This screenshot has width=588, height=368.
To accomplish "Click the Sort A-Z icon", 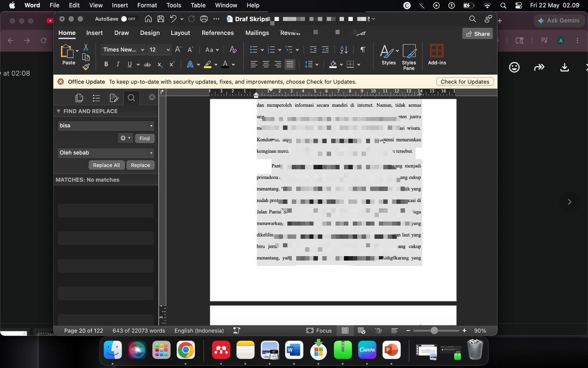I will tap(343, 50).
